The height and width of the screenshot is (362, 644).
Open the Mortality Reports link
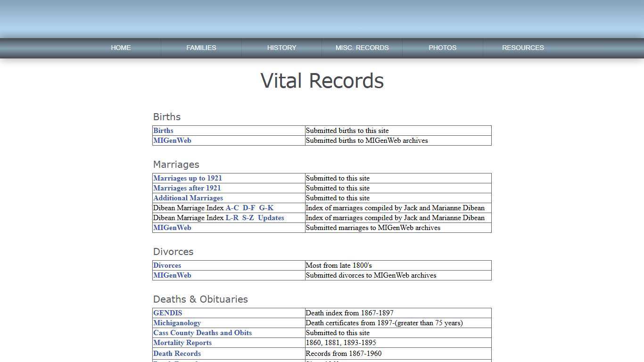coord(182,343)
